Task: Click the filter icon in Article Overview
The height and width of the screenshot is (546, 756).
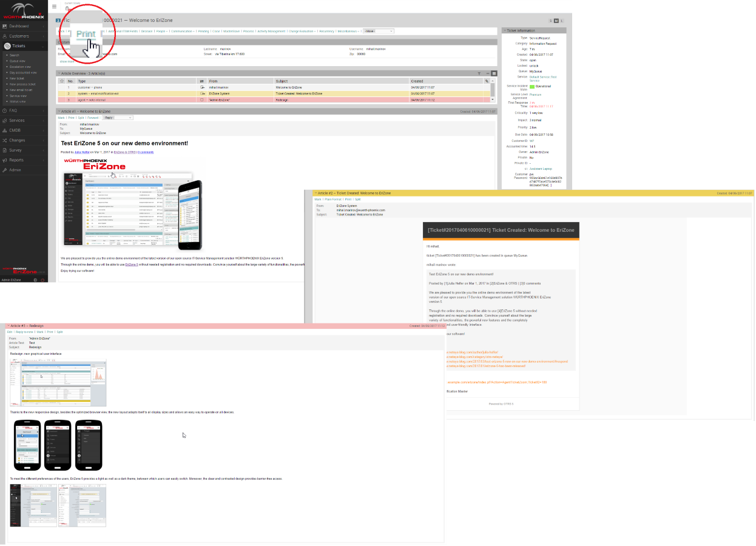Action: [479, 73]
